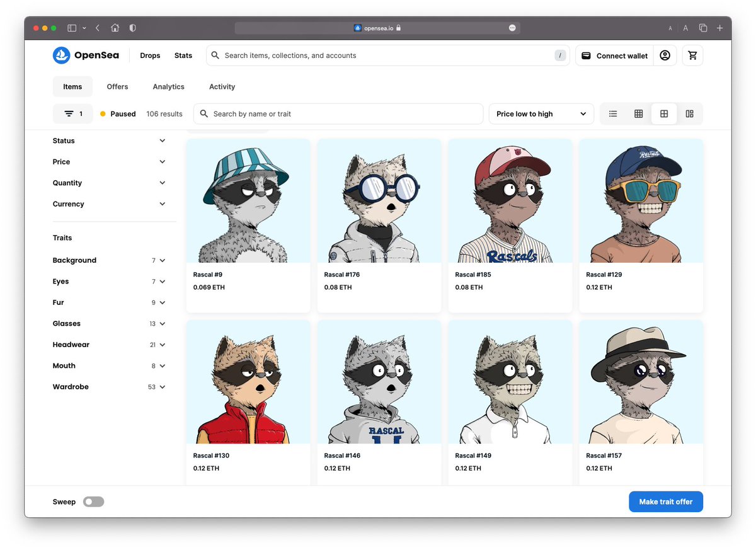The image size is (756, 550).
Task: Expand the Background trait
Action: 110,260
